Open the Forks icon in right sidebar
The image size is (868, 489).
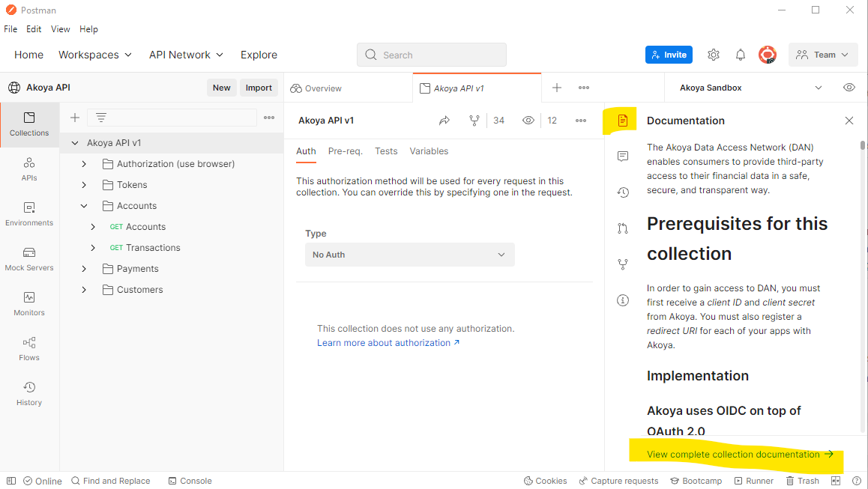coord(623,264)
